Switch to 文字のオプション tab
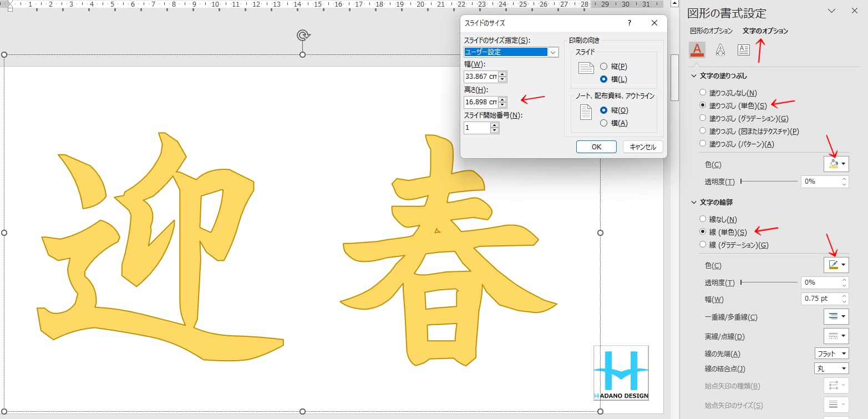868x419 pixels. point(765,31)
